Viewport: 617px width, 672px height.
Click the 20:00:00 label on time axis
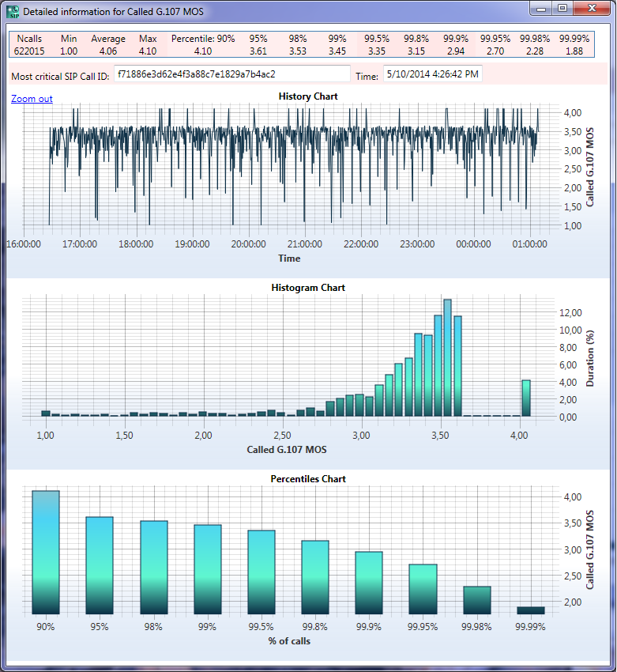tap(248, 244)
